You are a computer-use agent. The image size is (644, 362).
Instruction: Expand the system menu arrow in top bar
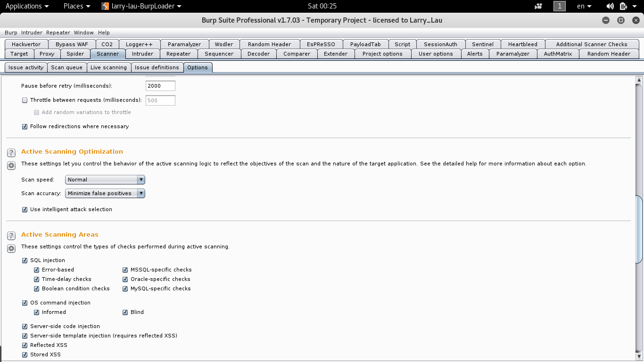coord(635,6)
